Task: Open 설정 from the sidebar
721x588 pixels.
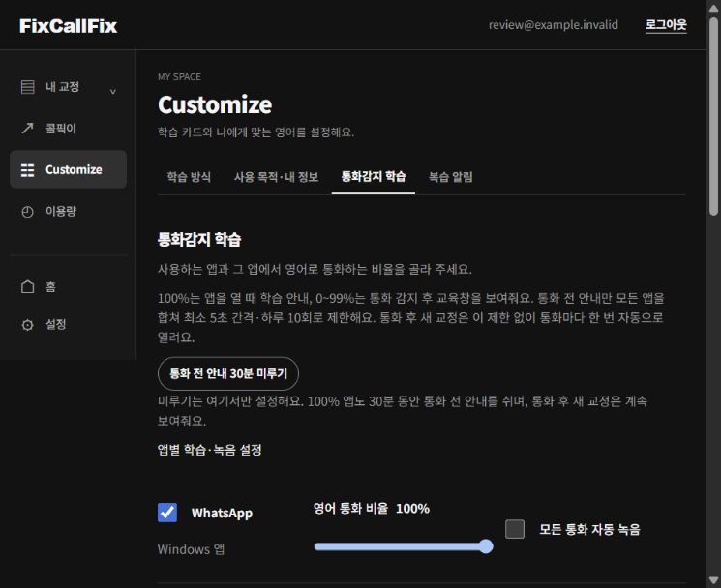Action: (x=68, y=324)
